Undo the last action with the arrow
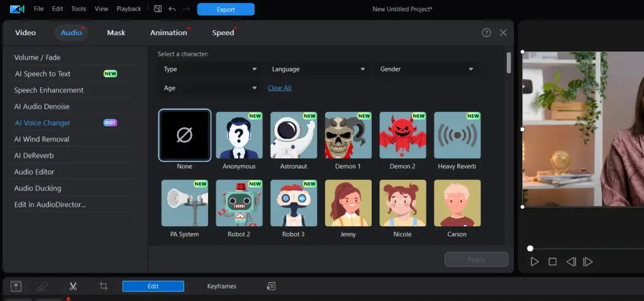 tap(172, 9)
